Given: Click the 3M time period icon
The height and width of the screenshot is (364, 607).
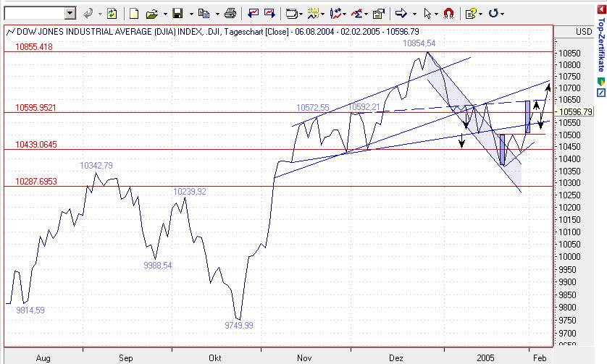Looking at the screenshot, I should pyautogui.click(x=313, y=14).
